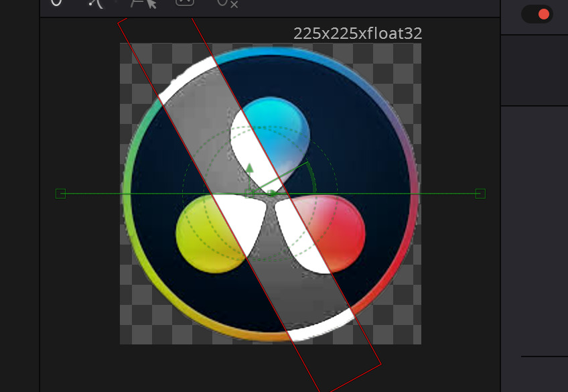
Task: Select the B-spline curve tool icon
Action: point(96,3)
